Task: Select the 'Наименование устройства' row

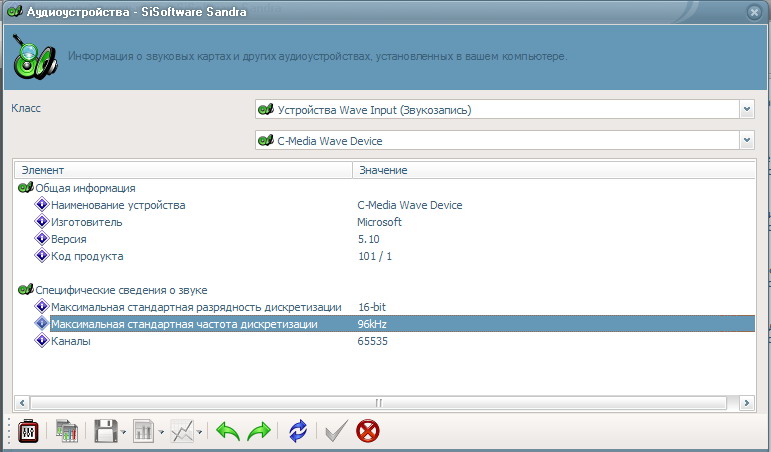Action: point(118,205)
